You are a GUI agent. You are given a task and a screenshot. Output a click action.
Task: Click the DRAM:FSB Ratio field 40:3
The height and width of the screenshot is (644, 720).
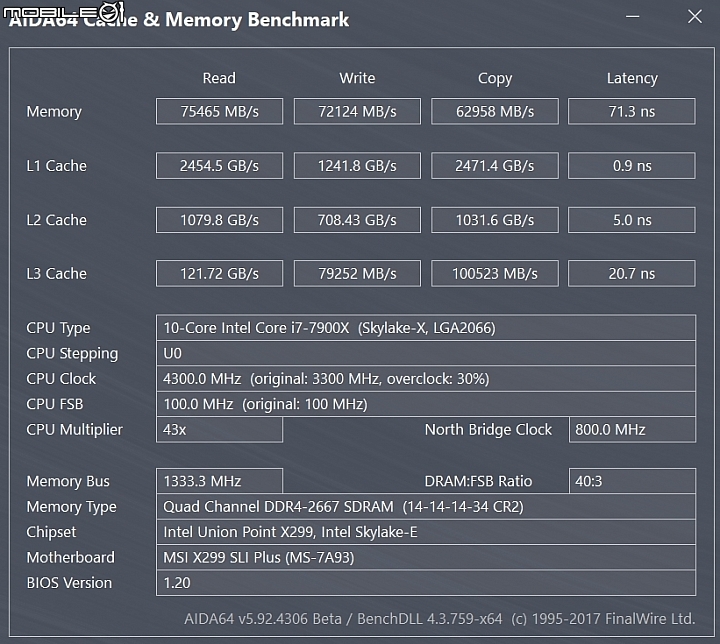click(x=632, y=481)
